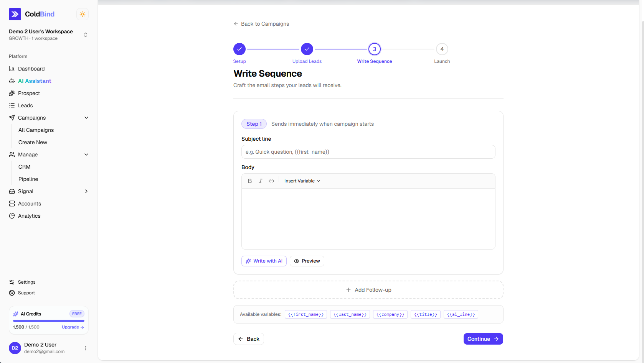This screenshot has height=363, width=644.
Task: Click the Launch step 4 circle
Action: click(x=442, y=49)
